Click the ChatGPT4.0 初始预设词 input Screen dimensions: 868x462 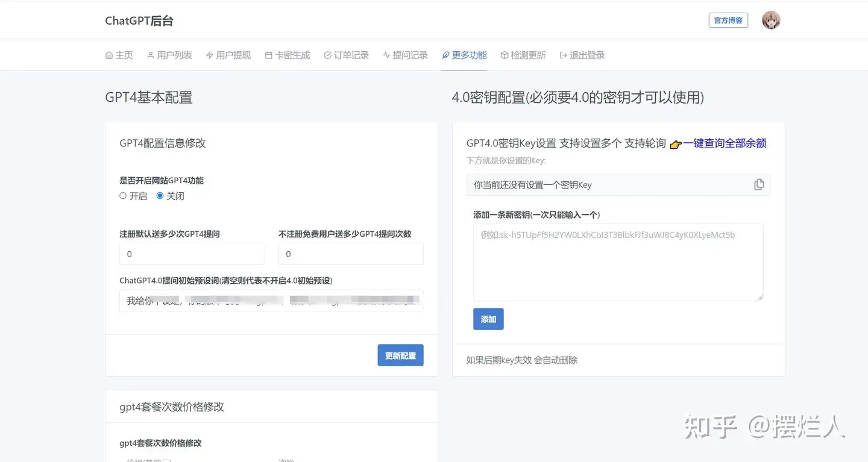271,300
